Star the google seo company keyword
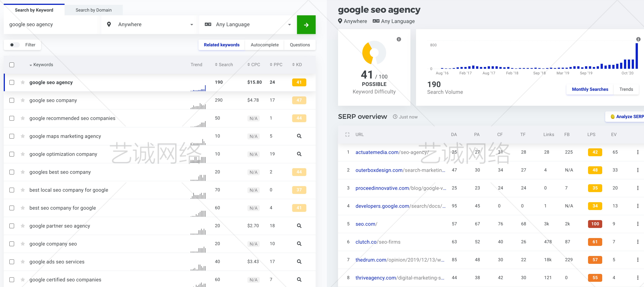Screen dimensions: 644x287 coord(23,100)
